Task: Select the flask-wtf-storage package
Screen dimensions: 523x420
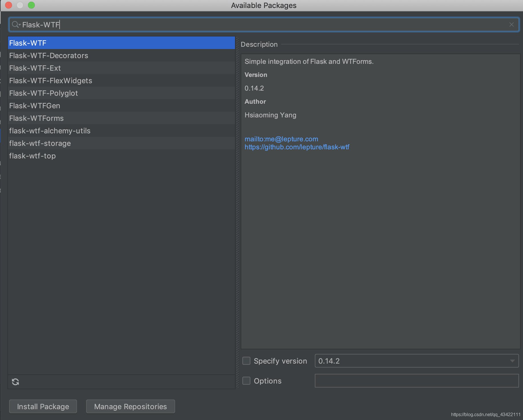Action: click(x=121, y=143)
